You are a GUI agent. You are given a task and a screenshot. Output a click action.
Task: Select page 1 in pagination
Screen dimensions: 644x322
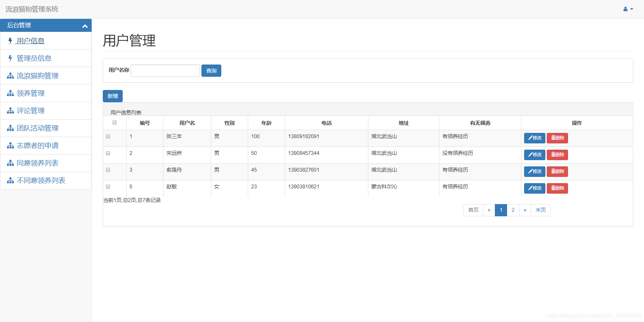pyautogui.click(x=501, y=210)
